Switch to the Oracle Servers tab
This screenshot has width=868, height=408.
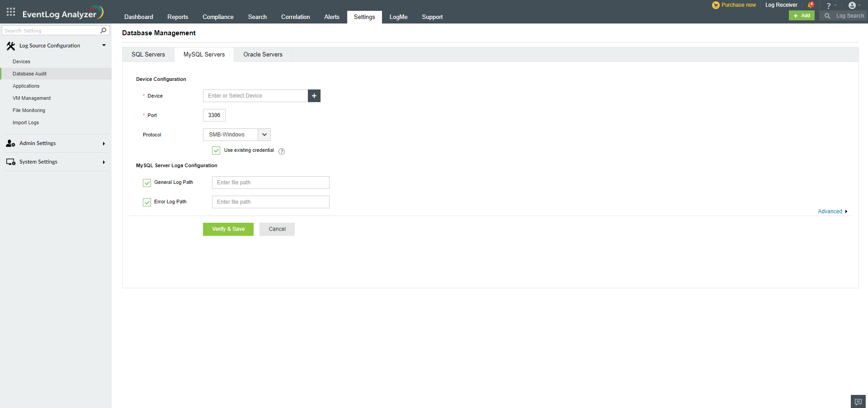tap(263, 55)
